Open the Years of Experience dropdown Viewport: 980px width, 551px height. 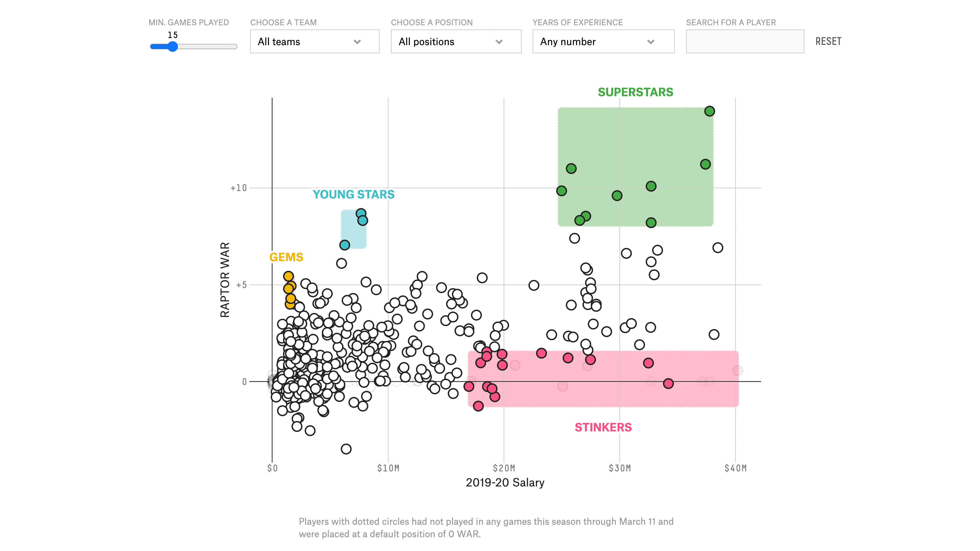coord(603,41)
